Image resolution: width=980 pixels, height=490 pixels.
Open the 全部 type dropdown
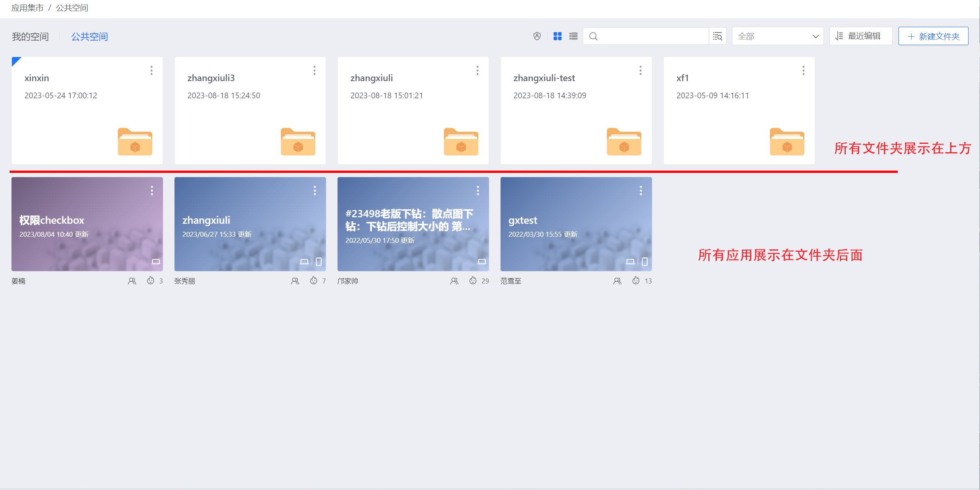(778, 36)
